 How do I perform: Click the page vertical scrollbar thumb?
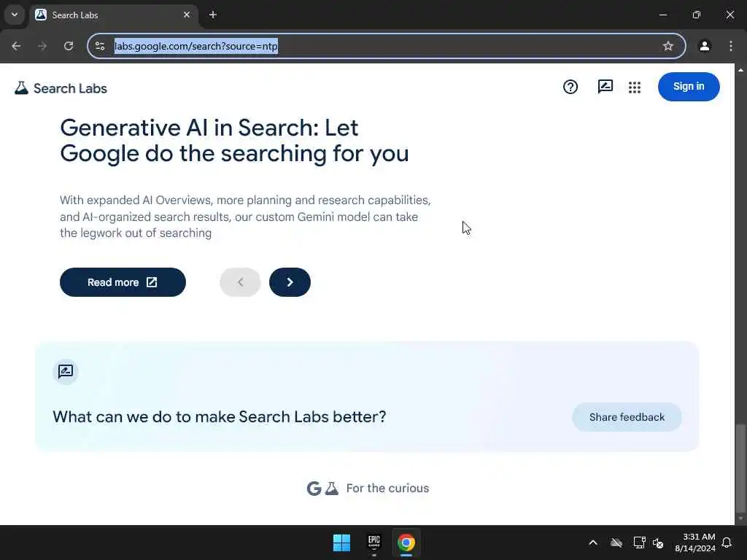click(740, 467)
